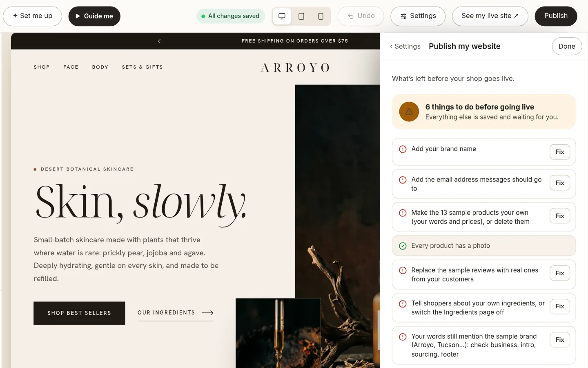Publish the website
This screenshot has width=588, height=368.
(556, 16)
